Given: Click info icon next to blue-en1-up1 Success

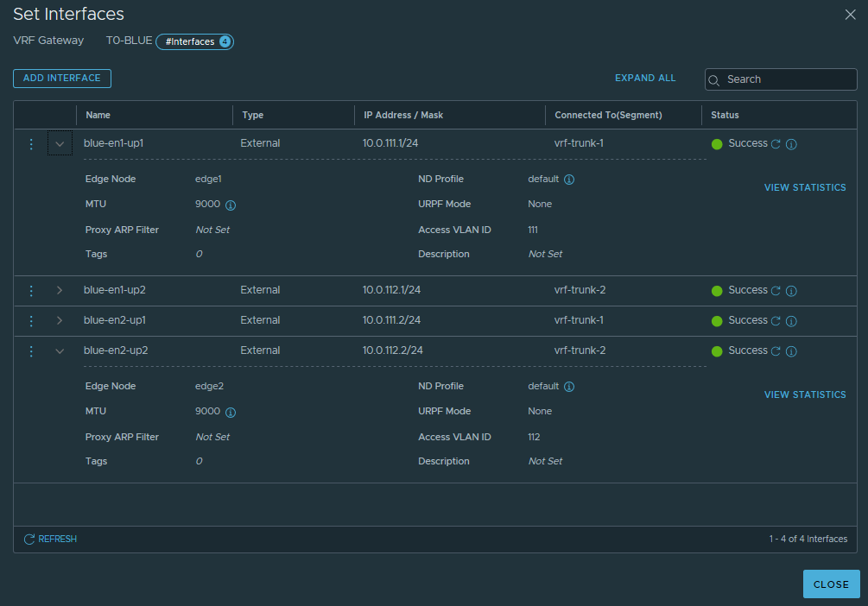Looking at the screenshot, I should (x=792, y=143).
